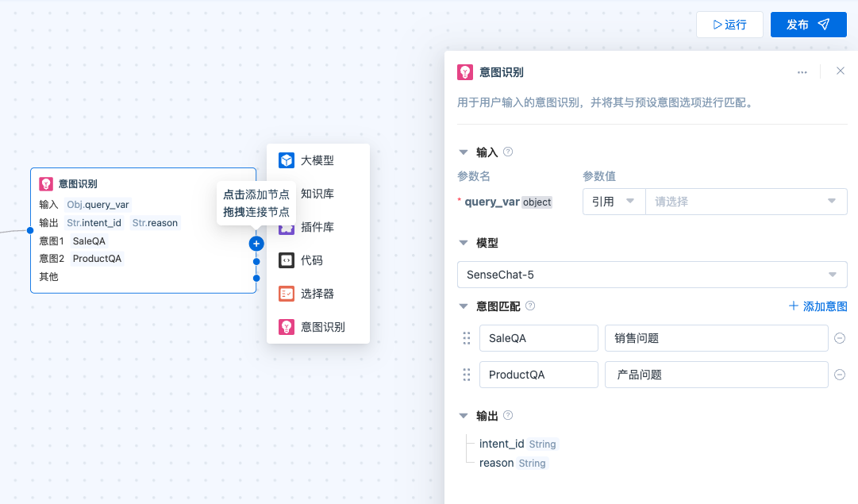The height and width of the screenshot is (504, 858).
Task: Click the 产品问题 description field
Action: pyautogui.click(x=716, y=375)
